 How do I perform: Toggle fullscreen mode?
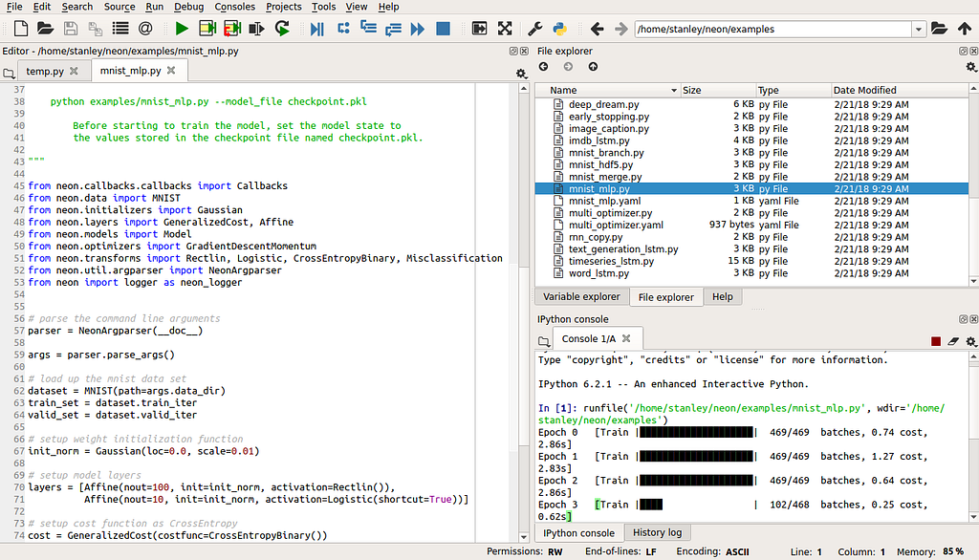click(x=505, y=29)
